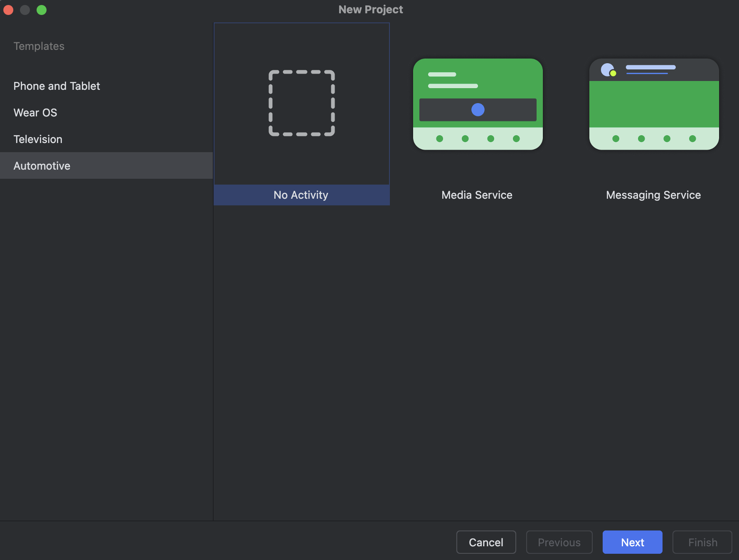
Task: Click the disabled Finish button
Action: point(702,542)
